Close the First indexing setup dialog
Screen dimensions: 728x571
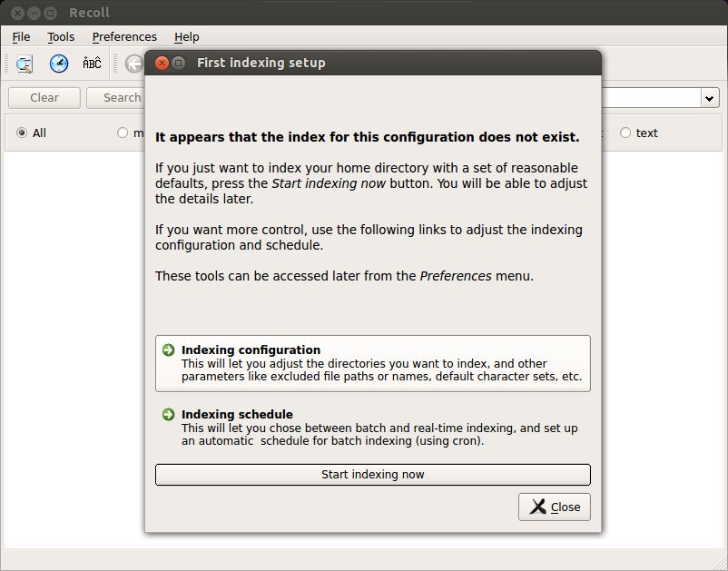pyautogui.click(x=162, y=63)
